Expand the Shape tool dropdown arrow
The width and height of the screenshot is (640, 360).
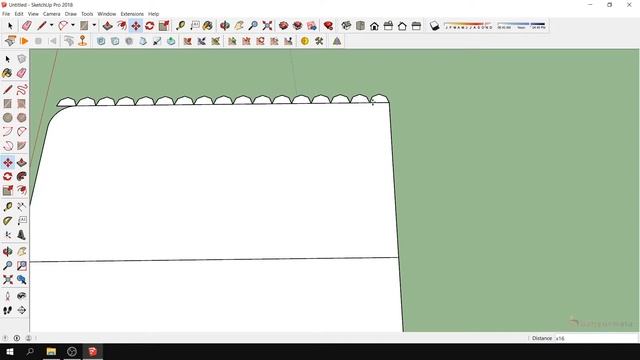[x=94, y=25]
